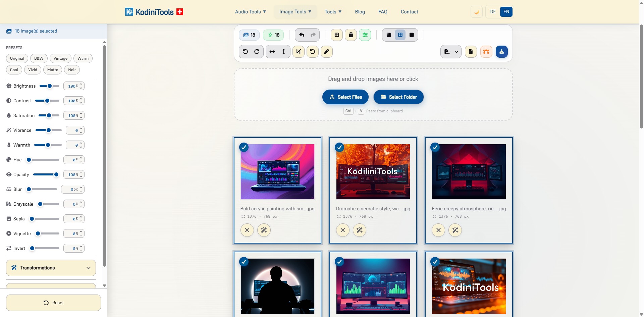Image resolution: width=644 pixels, height=317 pixels.
Task: Click the Saturation slider
Action: click(49, 115)
